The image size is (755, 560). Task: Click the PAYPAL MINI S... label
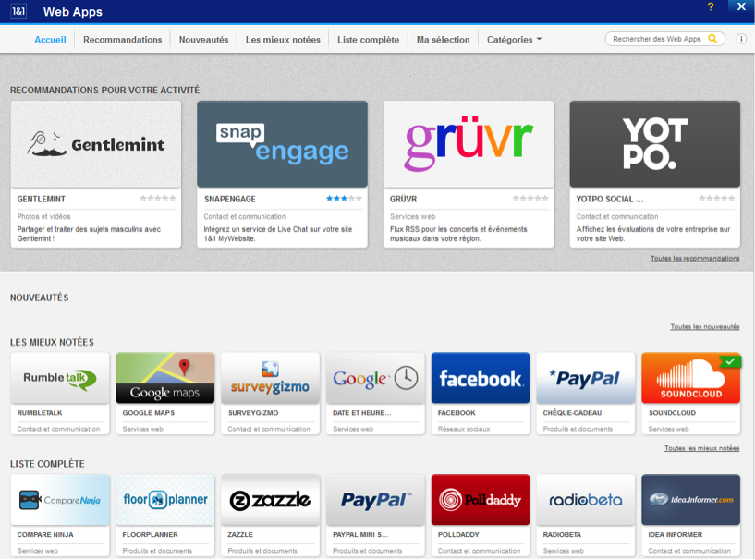coord(359,535)
